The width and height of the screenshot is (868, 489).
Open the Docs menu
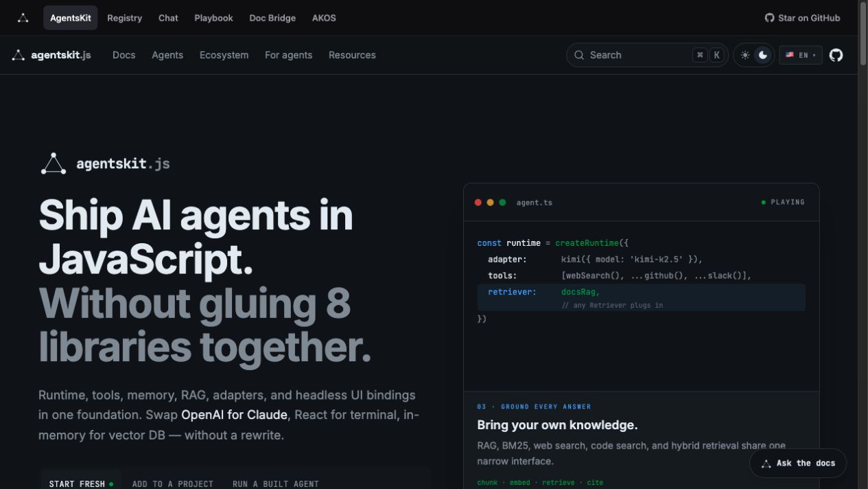pos(124,55)
